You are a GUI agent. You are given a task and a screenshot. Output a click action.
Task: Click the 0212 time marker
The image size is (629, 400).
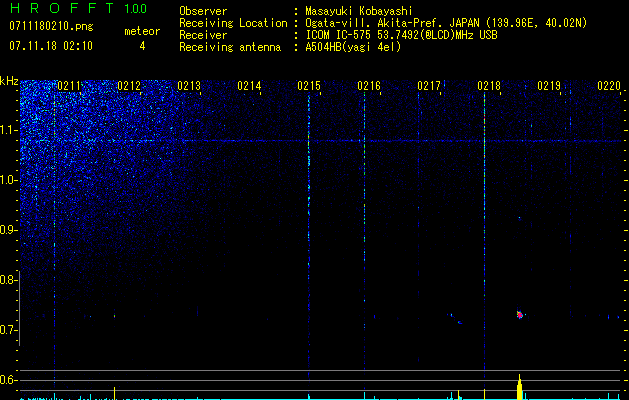[x=129, y=85]
